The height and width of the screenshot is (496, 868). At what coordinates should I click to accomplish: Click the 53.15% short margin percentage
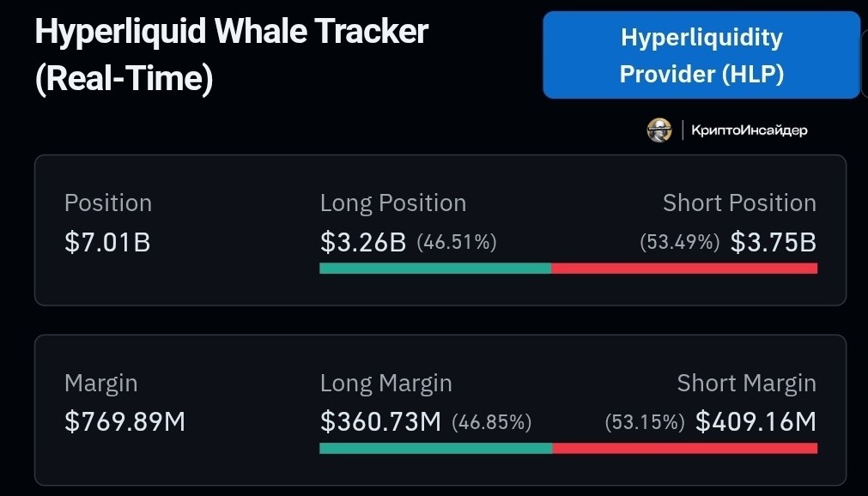coord(645,423)
